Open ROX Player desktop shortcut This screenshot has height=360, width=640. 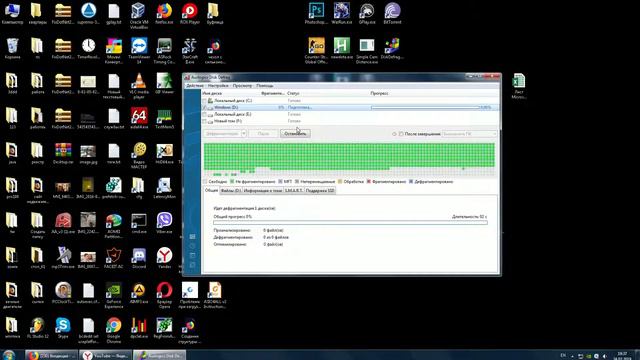pos(189,13)
